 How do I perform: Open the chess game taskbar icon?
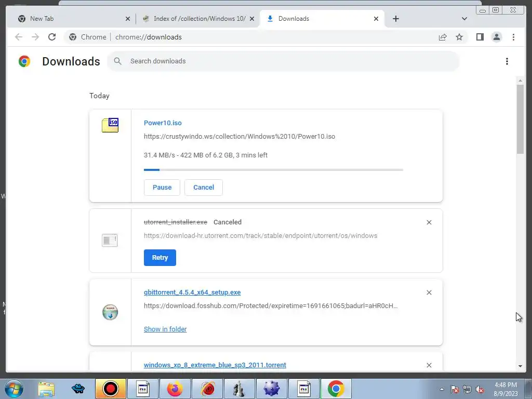point(239,389)
